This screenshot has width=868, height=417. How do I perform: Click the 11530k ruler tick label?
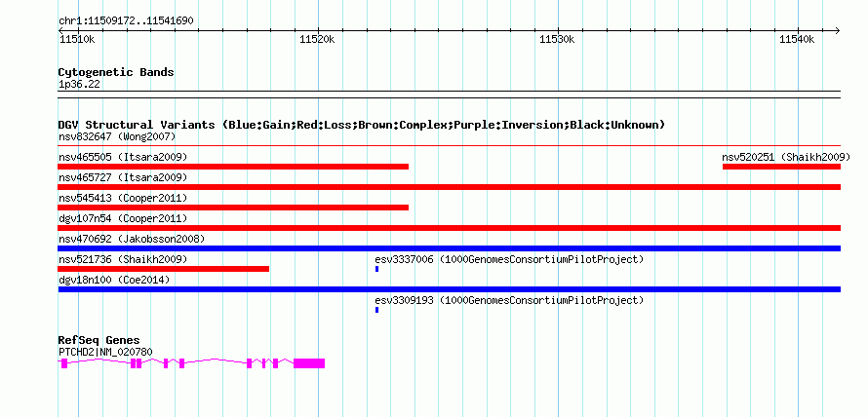tap(557, 40)
